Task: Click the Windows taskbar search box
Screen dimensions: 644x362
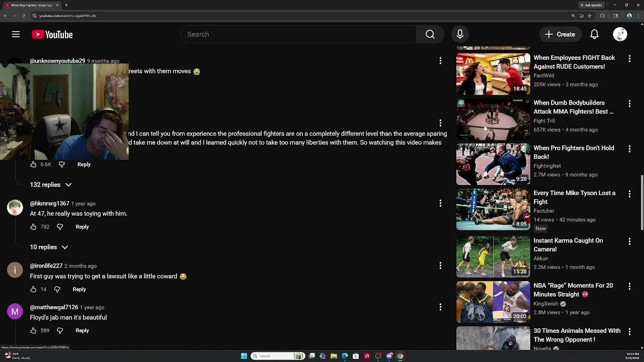Action: [278, 356]
